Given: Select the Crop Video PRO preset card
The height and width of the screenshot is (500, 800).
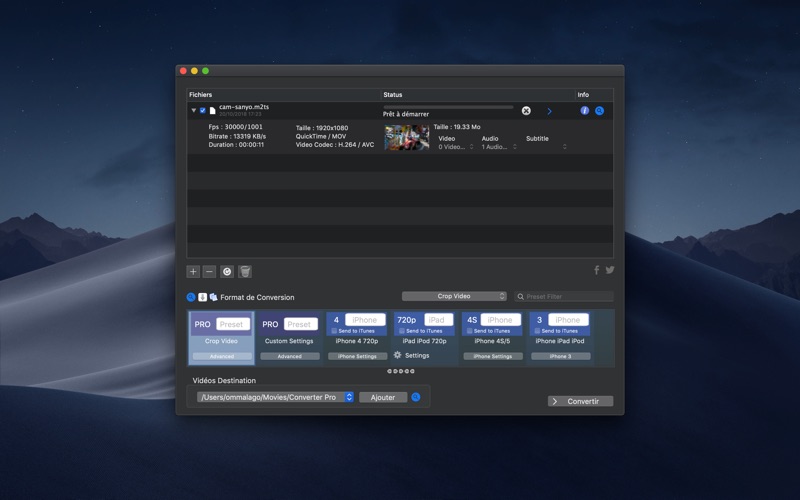Looking at the screenshot, I should pos(221,338).
